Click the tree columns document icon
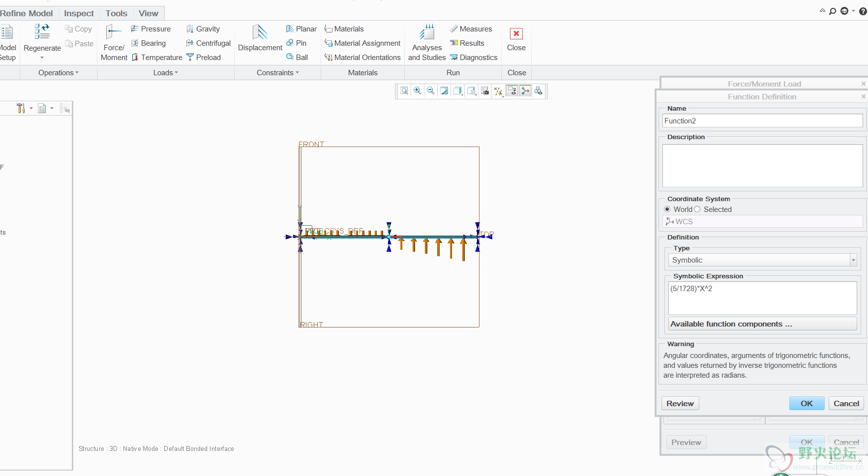 pyautogui.click(x=42, y=108)
